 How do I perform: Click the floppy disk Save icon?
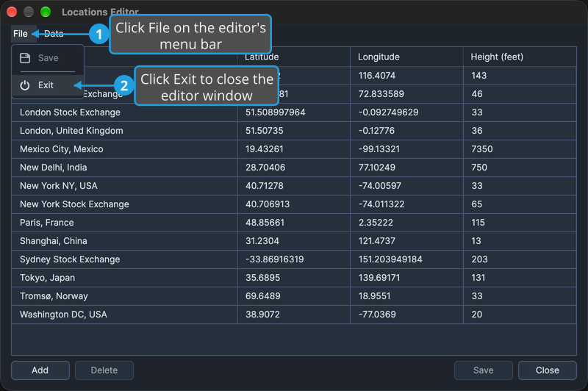tap(25, 58)
